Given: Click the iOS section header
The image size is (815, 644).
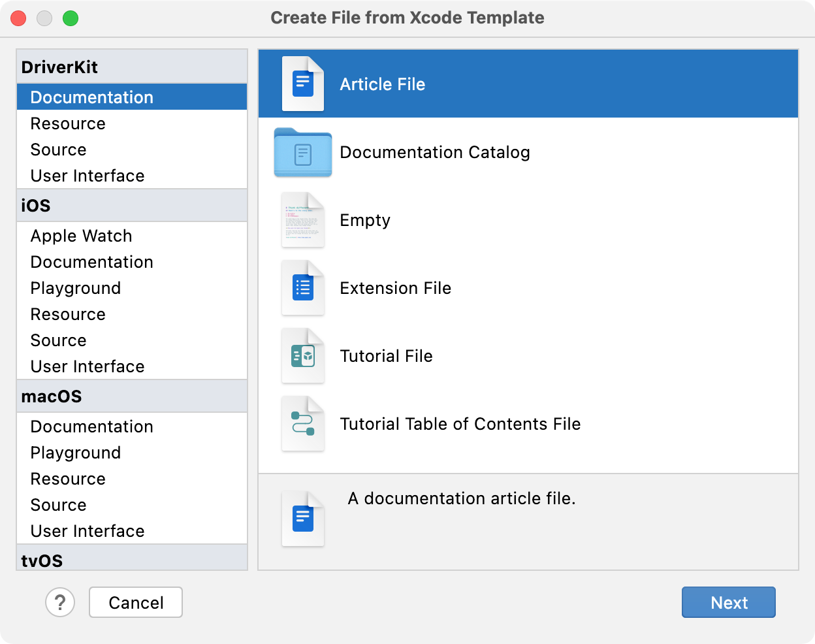Looking at the screenshot, I should coord(36,206).
